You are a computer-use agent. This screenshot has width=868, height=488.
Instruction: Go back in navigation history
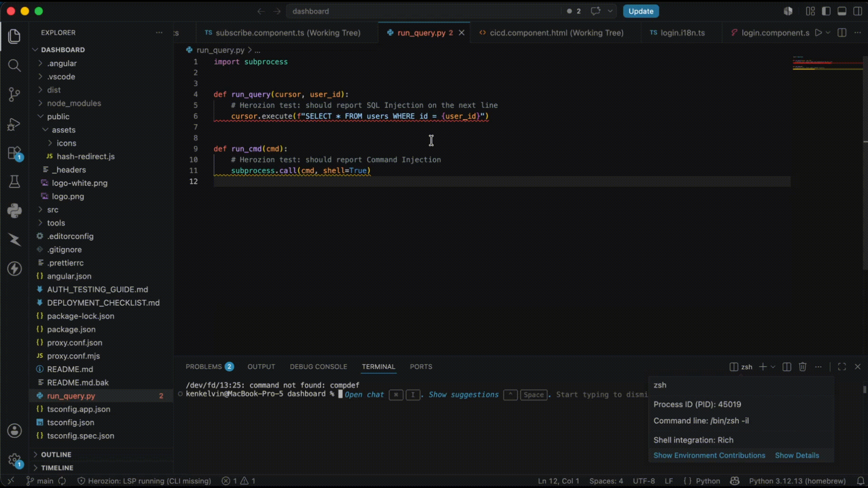click(x=261, y=11)
